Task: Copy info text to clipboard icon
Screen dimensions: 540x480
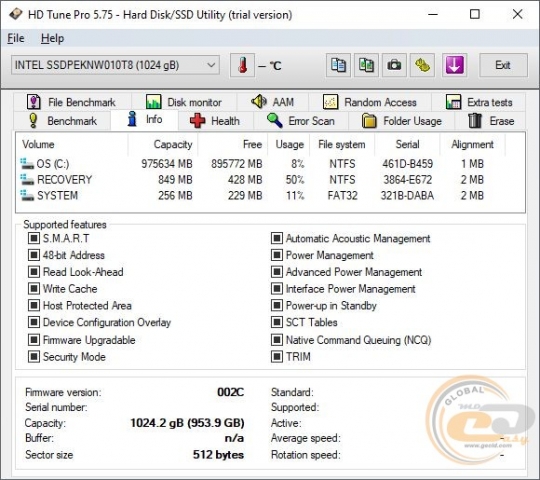Action: click(x=338, y=65)
